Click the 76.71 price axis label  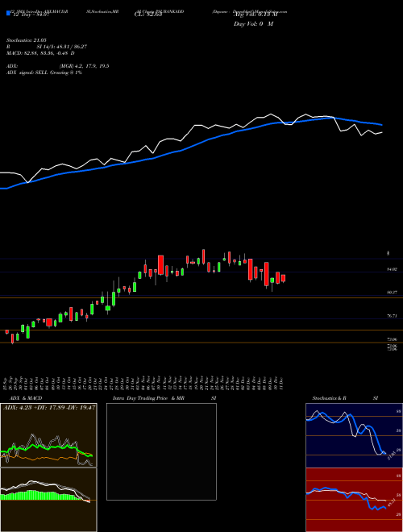(393, 316)
